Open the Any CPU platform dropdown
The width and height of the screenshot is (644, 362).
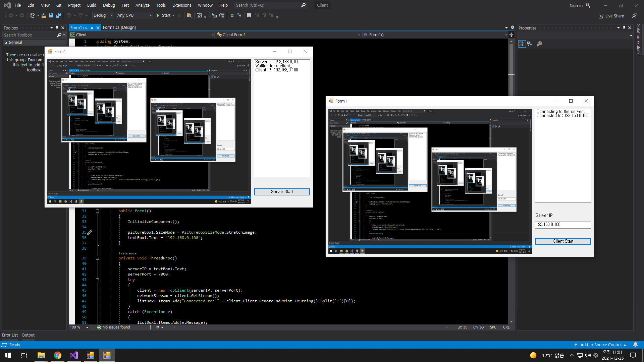[134, 15]
